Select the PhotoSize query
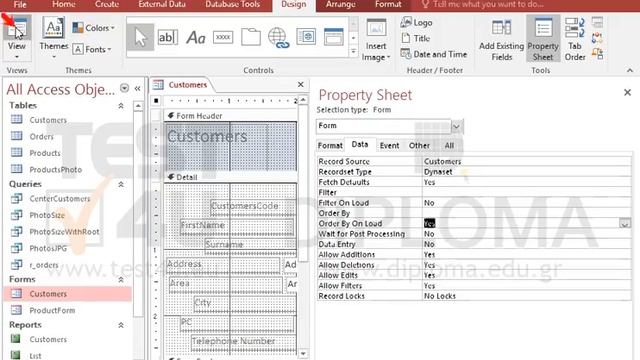This screenshot has width=640, height=360. click(47, 215)
